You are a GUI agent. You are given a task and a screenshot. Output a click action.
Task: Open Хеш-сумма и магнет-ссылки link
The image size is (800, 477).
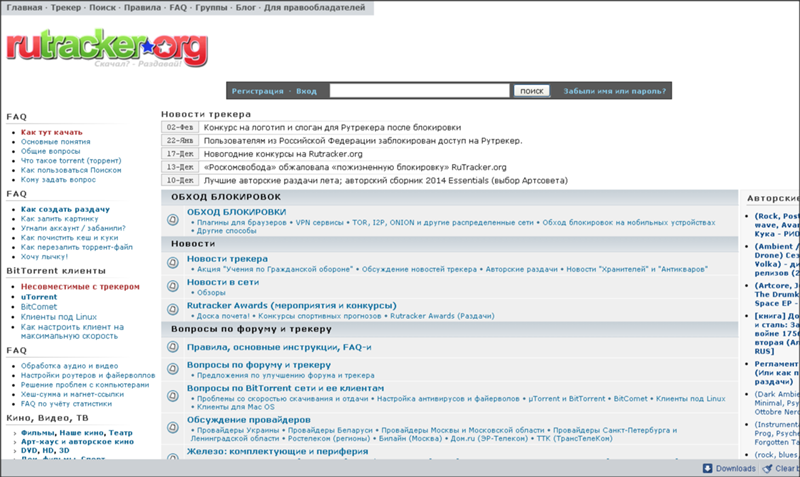(x=72, y=394)
